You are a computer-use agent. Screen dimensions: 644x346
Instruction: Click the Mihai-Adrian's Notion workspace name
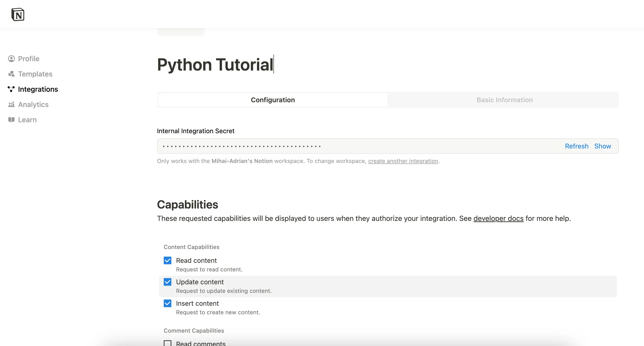point(242,161)
